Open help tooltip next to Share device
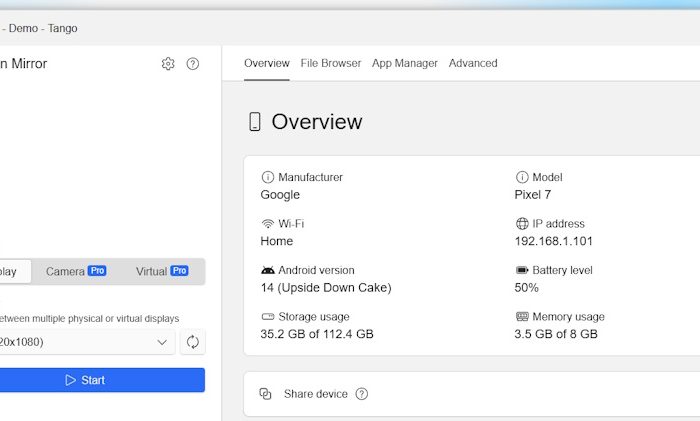The width and height of the screenshot is (700, 421). pyautogui.click(x=362, y=394)
